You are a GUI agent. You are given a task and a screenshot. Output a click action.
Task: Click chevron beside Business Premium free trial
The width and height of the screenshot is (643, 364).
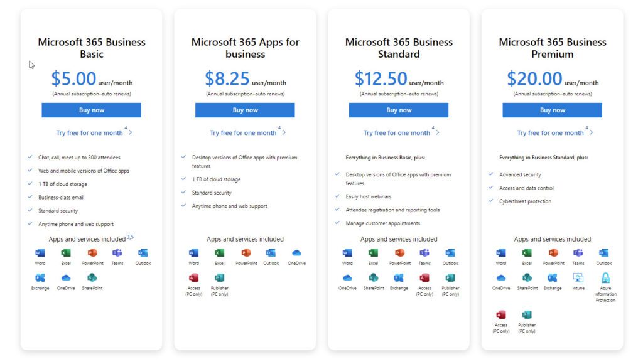point(591,132)
